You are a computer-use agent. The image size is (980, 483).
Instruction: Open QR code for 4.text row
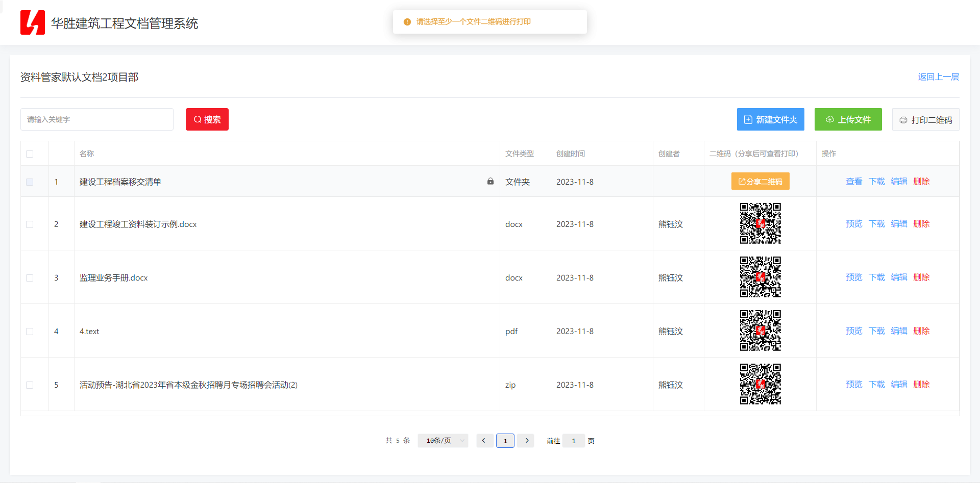(x=761, y=331)
